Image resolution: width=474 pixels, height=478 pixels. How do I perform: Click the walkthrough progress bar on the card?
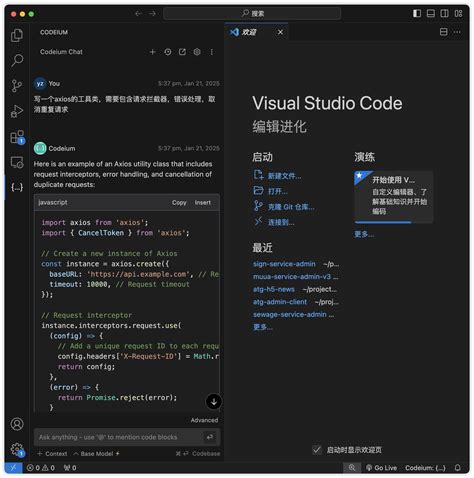[393, 222]
